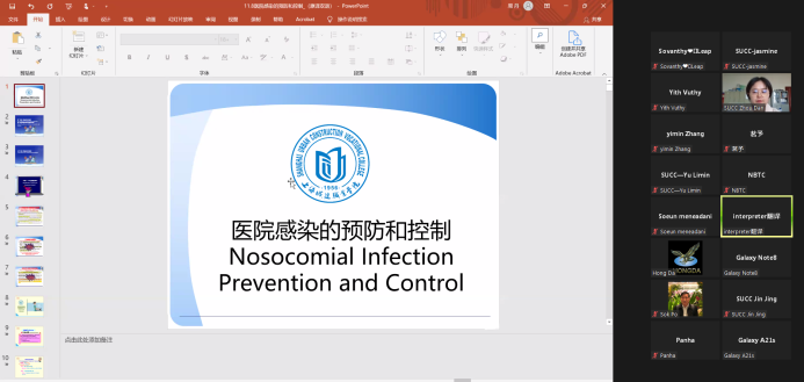Toggle Underline formatting button
This screenshot has width=804, height=382.
click(x=167, y=57)
